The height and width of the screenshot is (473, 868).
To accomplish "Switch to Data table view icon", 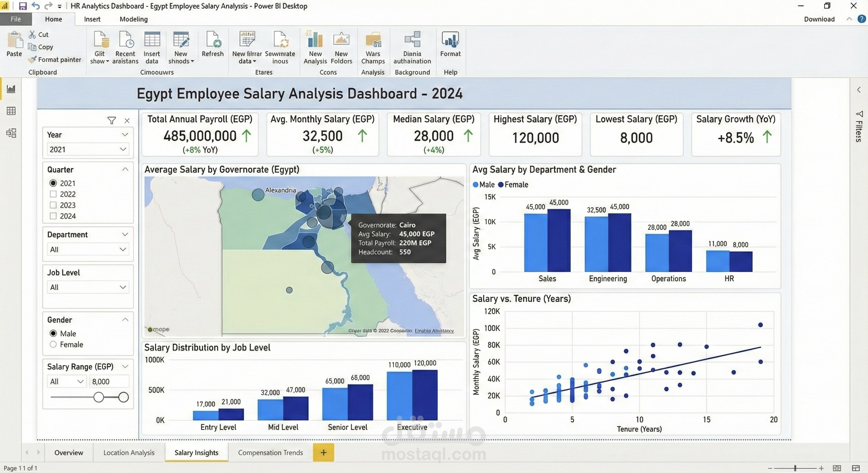I will coord(11,111).
